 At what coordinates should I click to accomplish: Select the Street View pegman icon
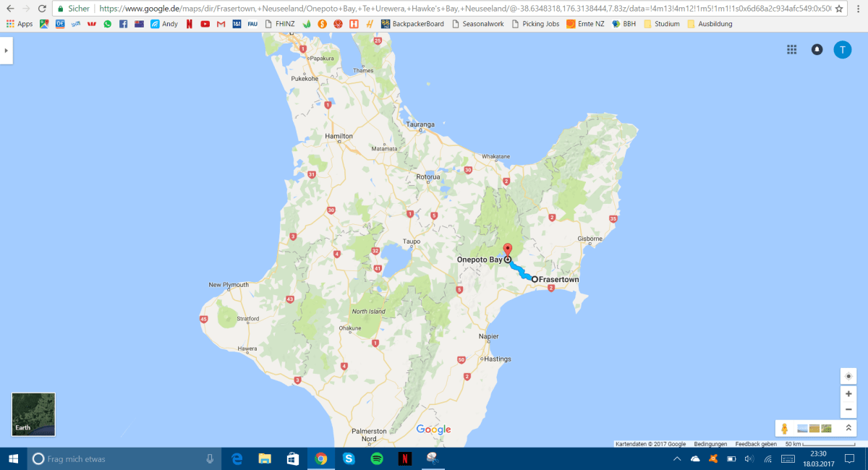click(x=785, y=429)
